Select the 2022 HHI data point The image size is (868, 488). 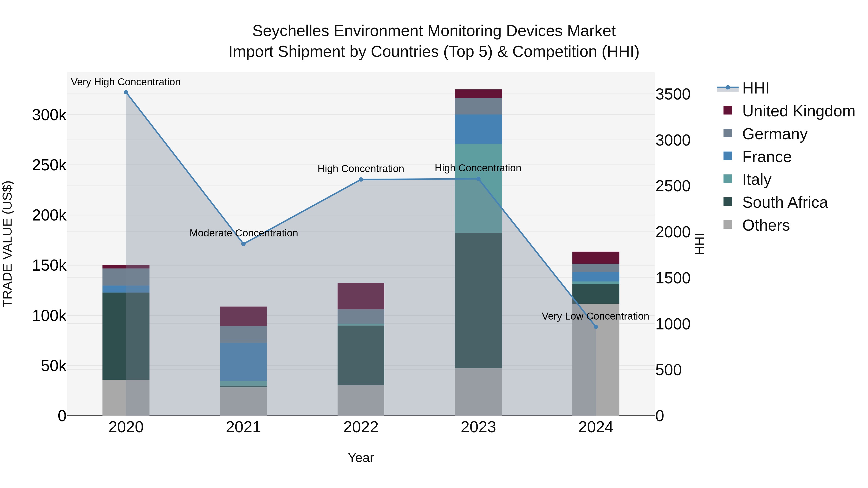(x=361, y=180)
